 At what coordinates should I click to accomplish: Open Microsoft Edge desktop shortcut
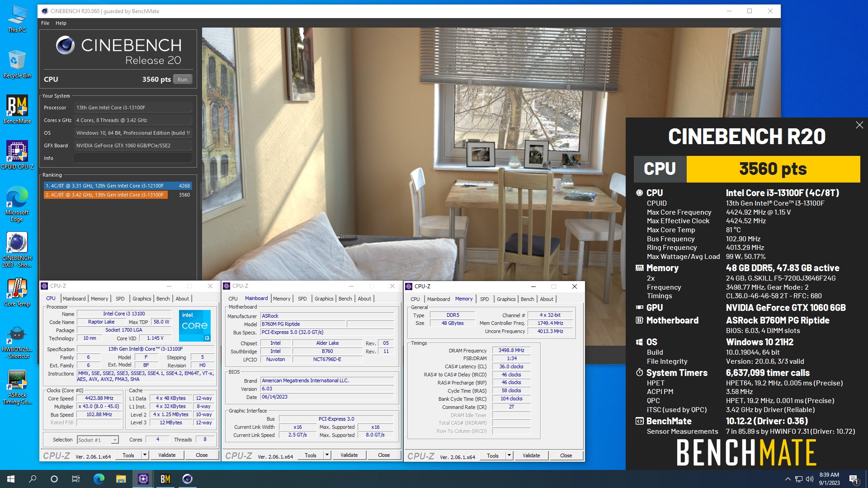click(17, 204)
